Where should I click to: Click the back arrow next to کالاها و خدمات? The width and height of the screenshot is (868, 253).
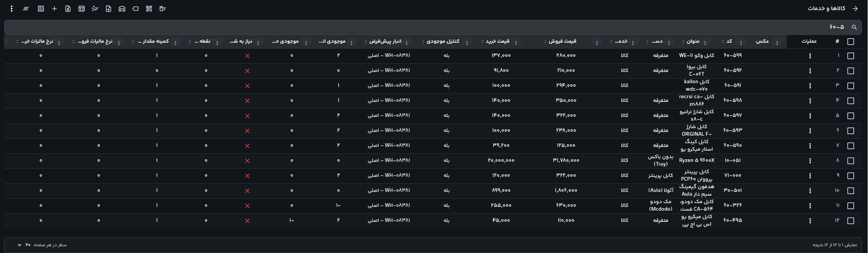point(855,9)
